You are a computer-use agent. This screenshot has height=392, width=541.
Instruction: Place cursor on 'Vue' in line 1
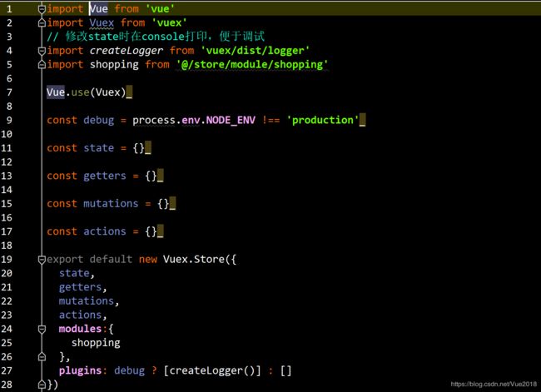click(99, 8)
